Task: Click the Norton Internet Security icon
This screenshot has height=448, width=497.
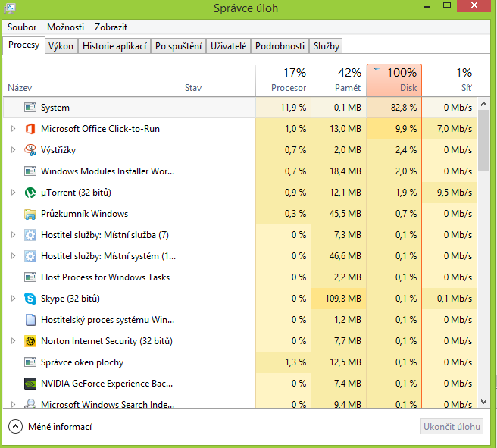Action: (x=30, y=341)
